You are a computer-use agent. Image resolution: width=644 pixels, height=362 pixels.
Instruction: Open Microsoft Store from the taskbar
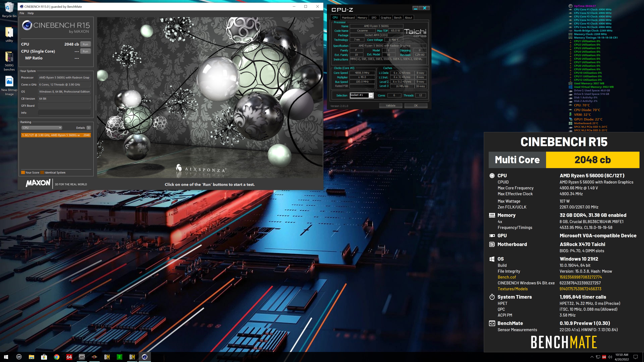click(x=44, y=357)
